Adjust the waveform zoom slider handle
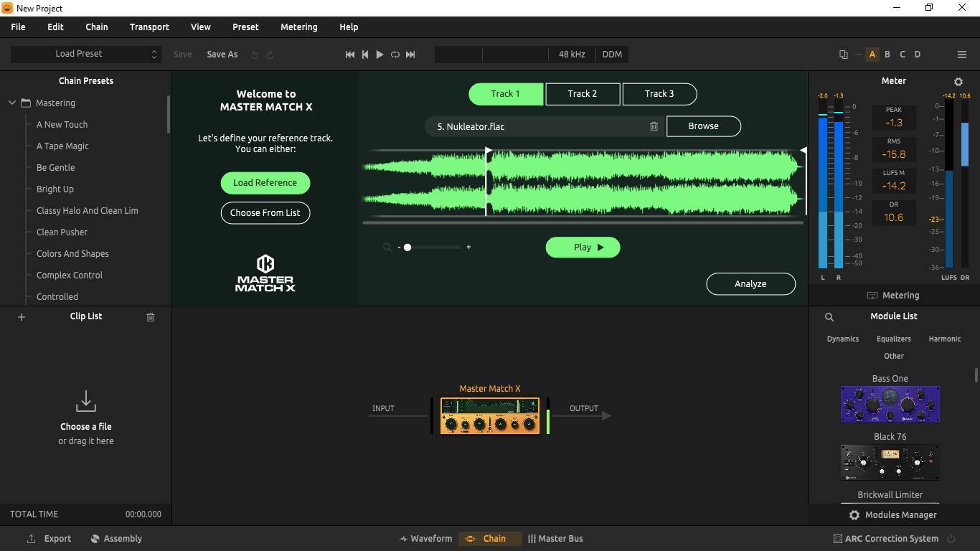Screen dimensions: 980x551 pyautogui.click(x=407, y=248)
